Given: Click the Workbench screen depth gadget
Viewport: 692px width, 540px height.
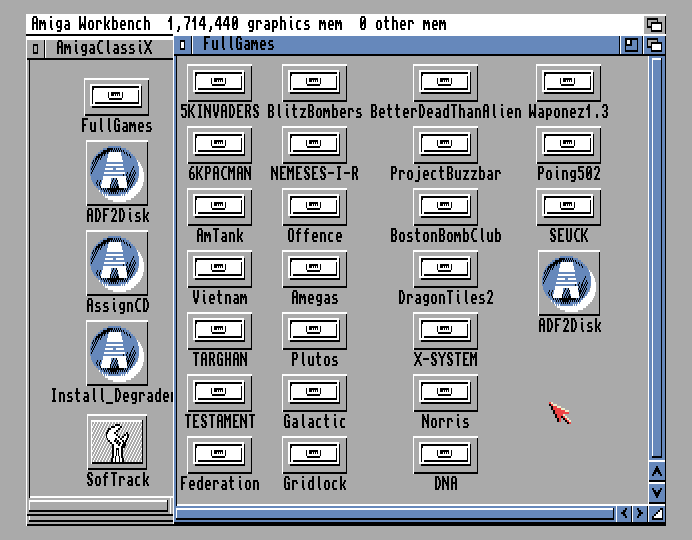Looking at the screenshot, I should [654, 24].
